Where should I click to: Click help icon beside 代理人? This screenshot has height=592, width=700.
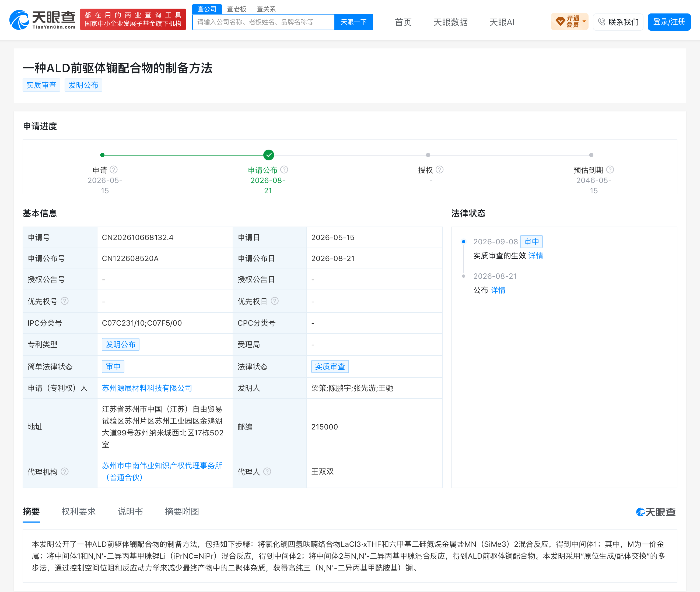coord(267,471)
